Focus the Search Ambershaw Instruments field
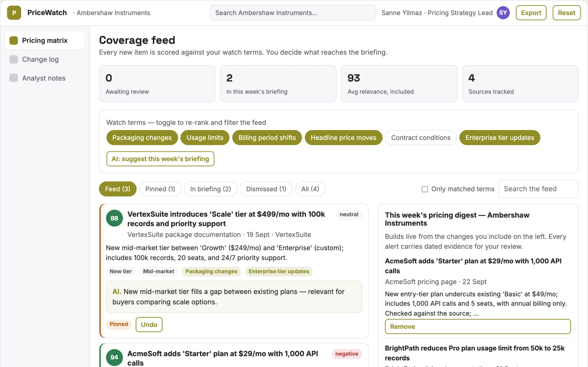The width and height of the screenshot is (588, 367). click(x=293, y=13)
